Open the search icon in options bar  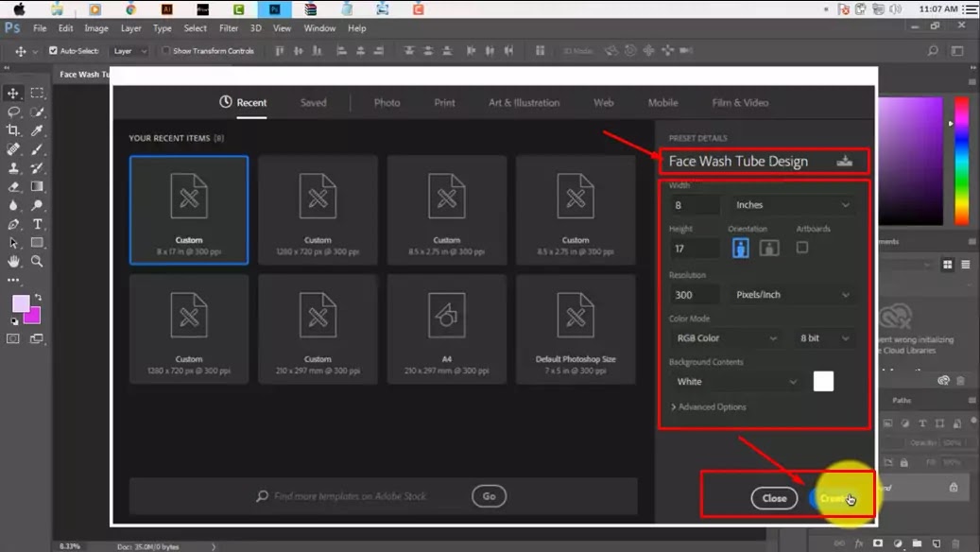coord(933,51)
